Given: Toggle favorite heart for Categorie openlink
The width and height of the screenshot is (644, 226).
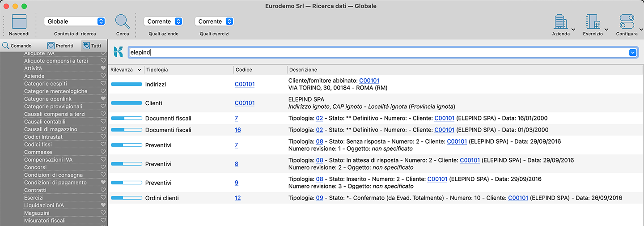Looking at the screenshot, I should (103, 99).
